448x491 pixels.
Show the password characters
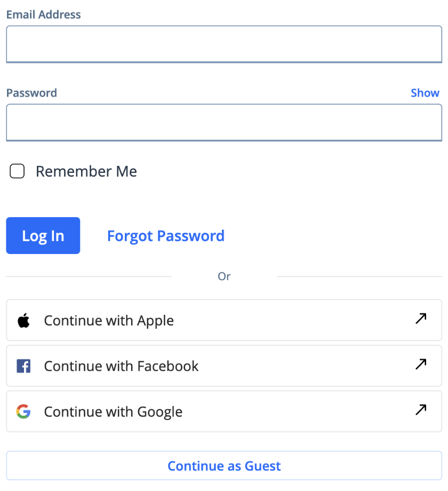pos(425,93)
